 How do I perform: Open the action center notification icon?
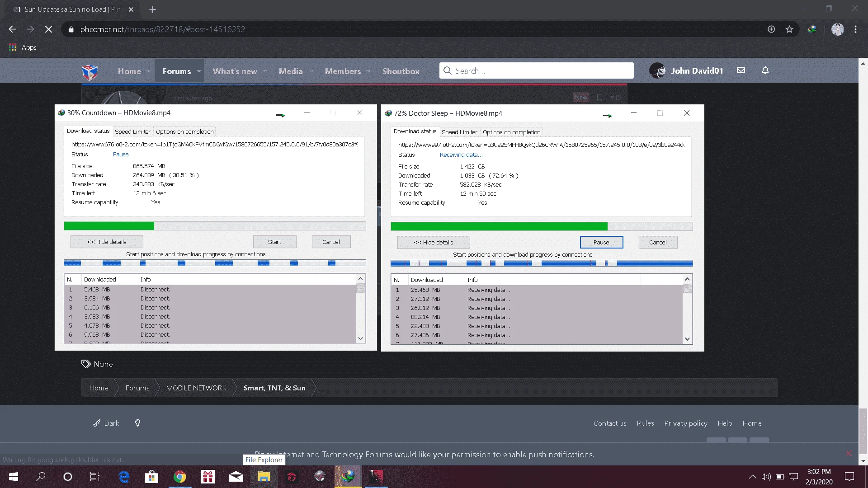(x=849, y=477)
